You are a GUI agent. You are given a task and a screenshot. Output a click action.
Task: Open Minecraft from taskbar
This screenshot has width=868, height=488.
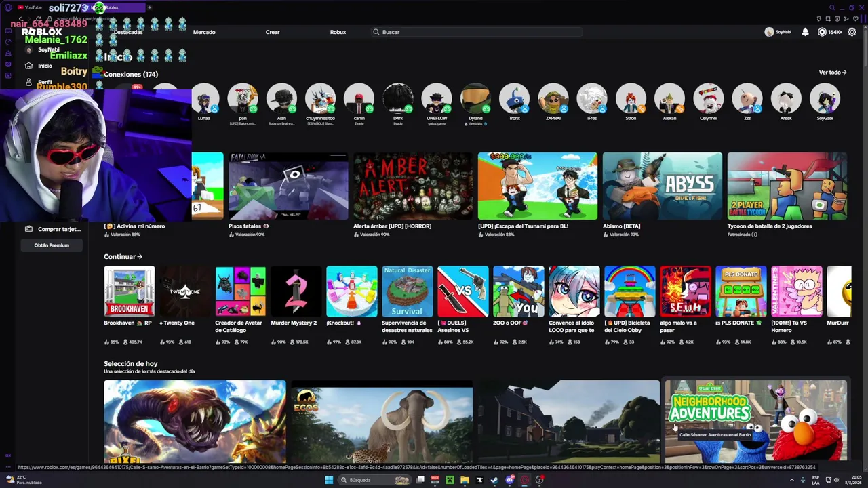[449, 480]
